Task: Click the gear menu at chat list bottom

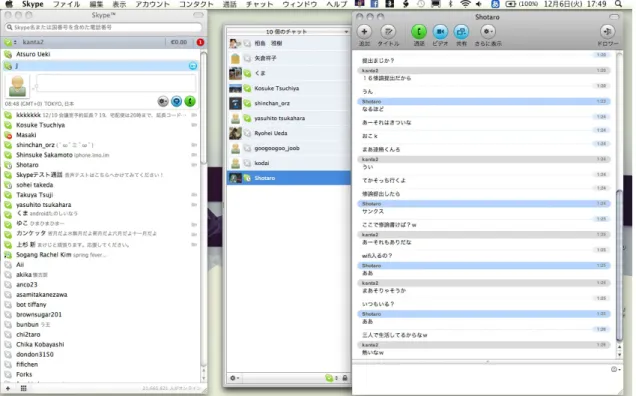Action: [234, 378]
